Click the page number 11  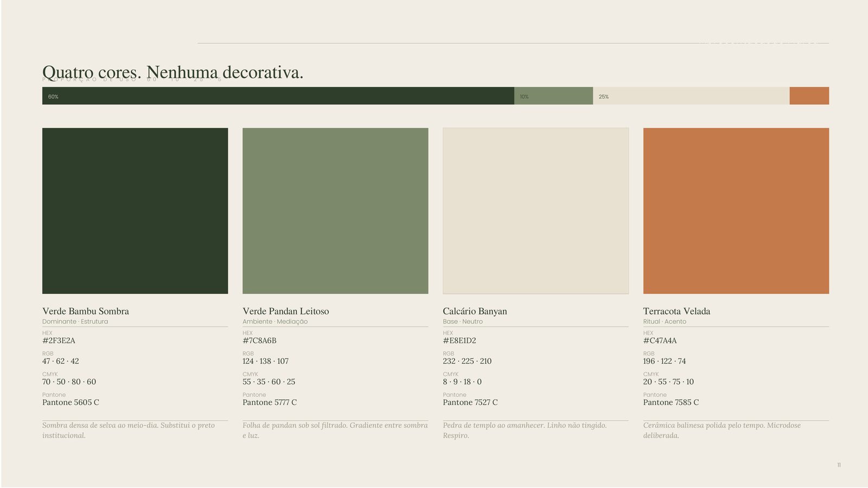tap(839, 465)
